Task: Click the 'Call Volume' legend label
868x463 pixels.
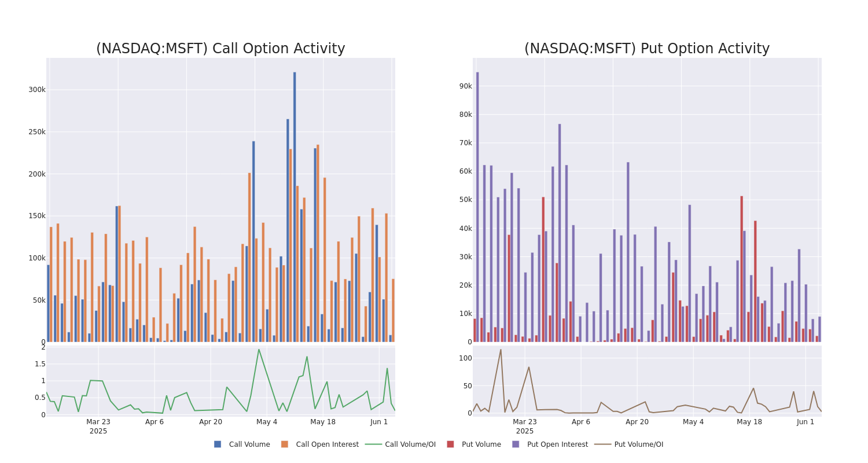Action: (x=249, y=444)
